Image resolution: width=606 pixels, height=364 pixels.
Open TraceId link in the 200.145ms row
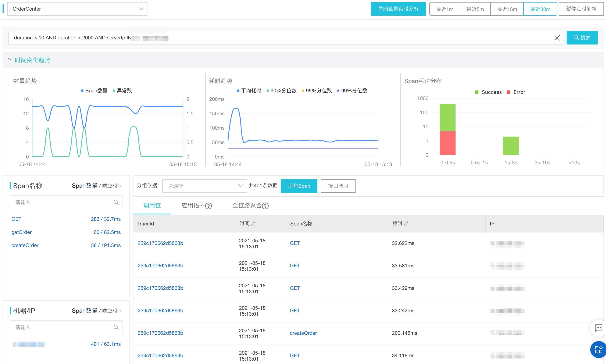(160, 333)
